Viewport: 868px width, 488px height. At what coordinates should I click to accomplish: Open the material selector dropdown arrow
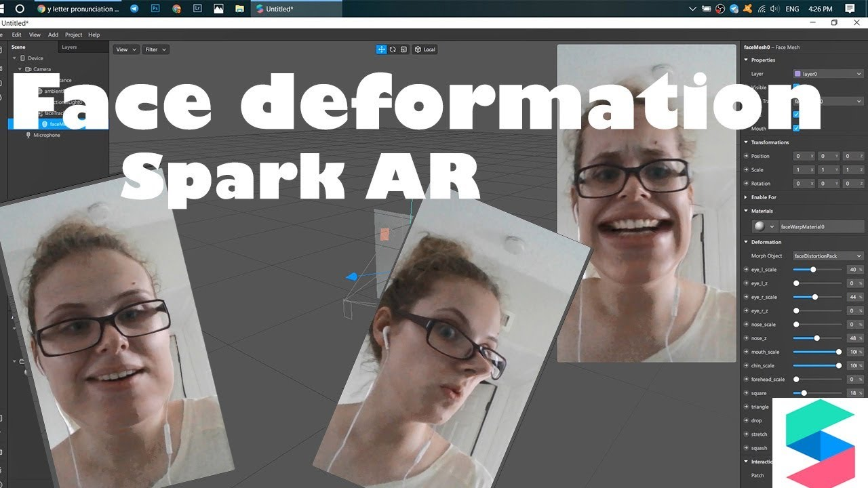click(x=772, y=227)
